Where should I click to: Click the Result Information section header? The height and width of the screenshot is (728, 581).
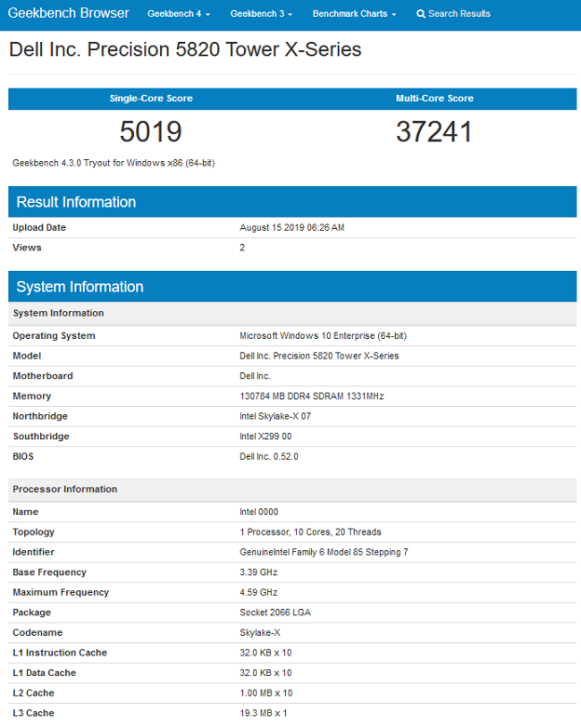point(292,202)
